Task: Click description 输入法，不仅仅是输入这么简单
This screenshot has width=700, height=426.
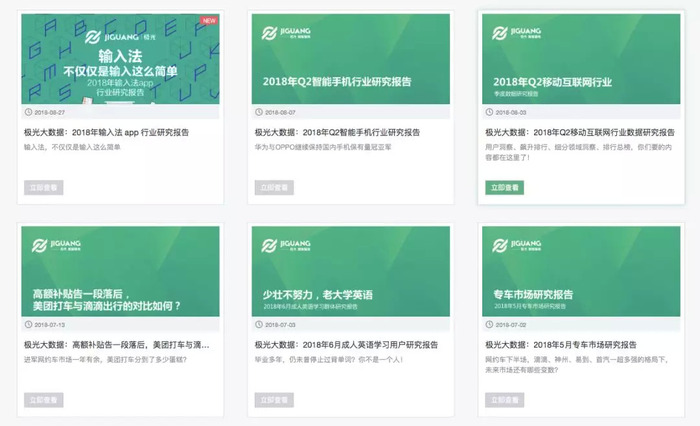Action: 72,147
